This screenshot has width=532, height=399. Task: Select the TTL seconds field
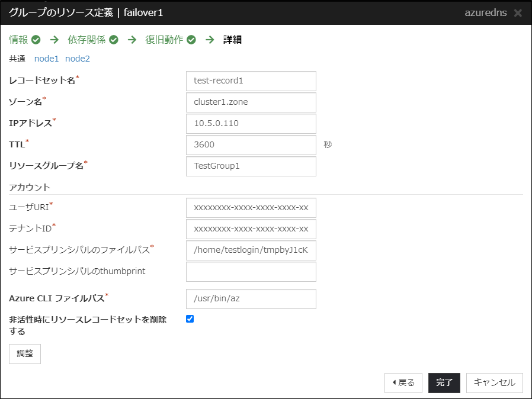click(x=251, y=144)
